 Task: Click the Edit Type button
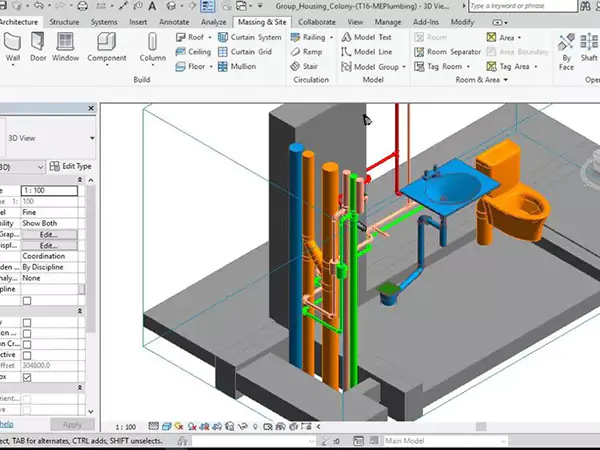click(x=70, y=166)
